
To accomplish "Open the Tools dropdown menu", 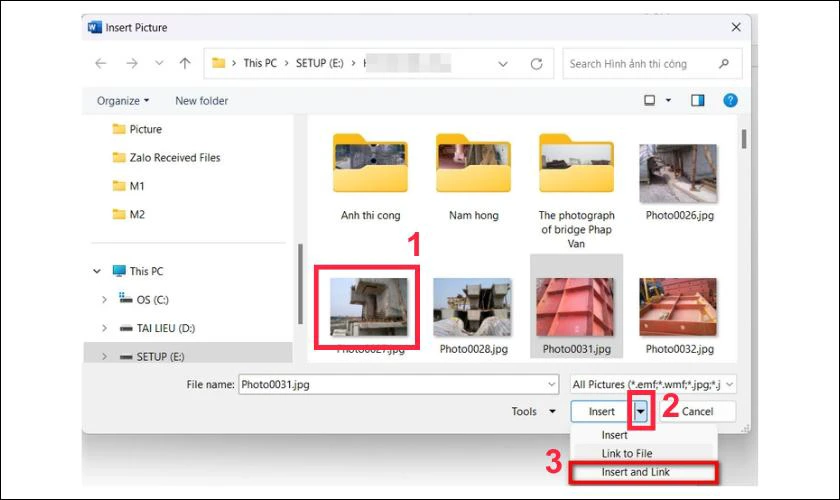I will pos(533,412).
